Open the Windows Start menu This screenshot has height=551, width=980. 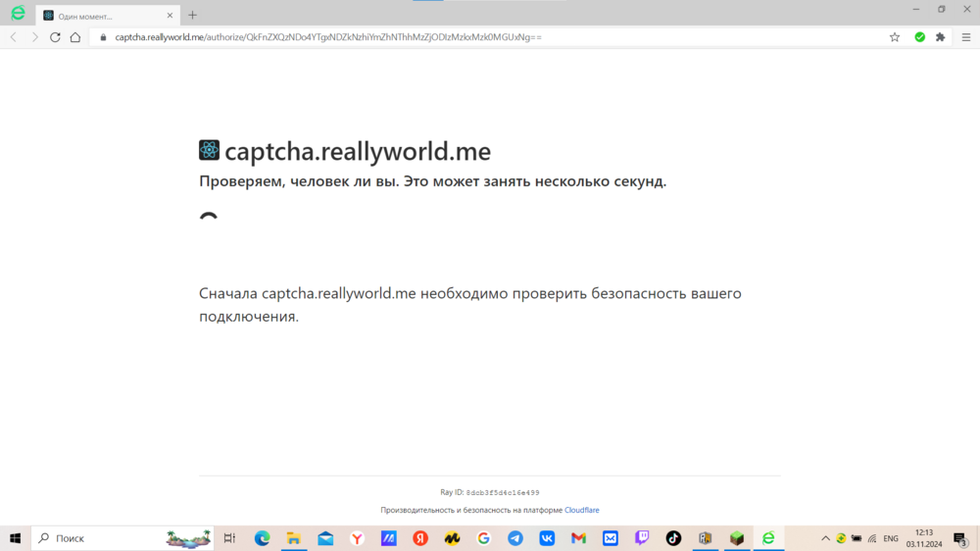(x=15, y=538)
